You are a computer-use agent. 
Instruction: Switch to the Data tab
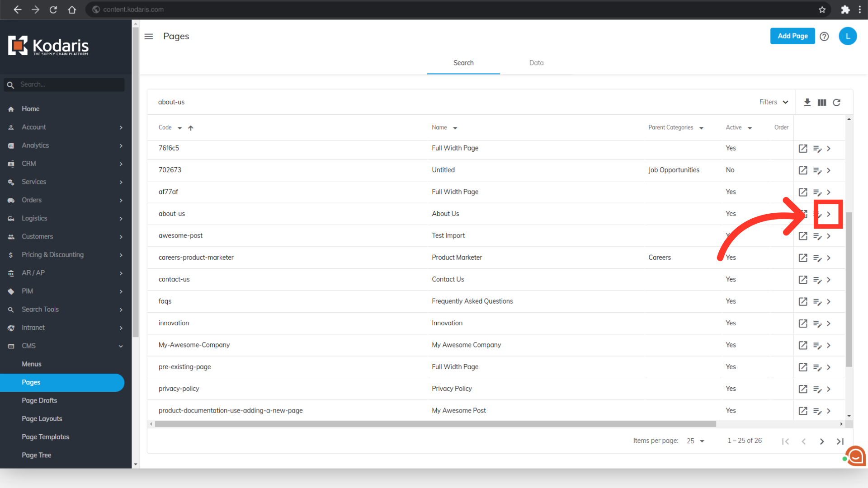[x=536, y=63]
